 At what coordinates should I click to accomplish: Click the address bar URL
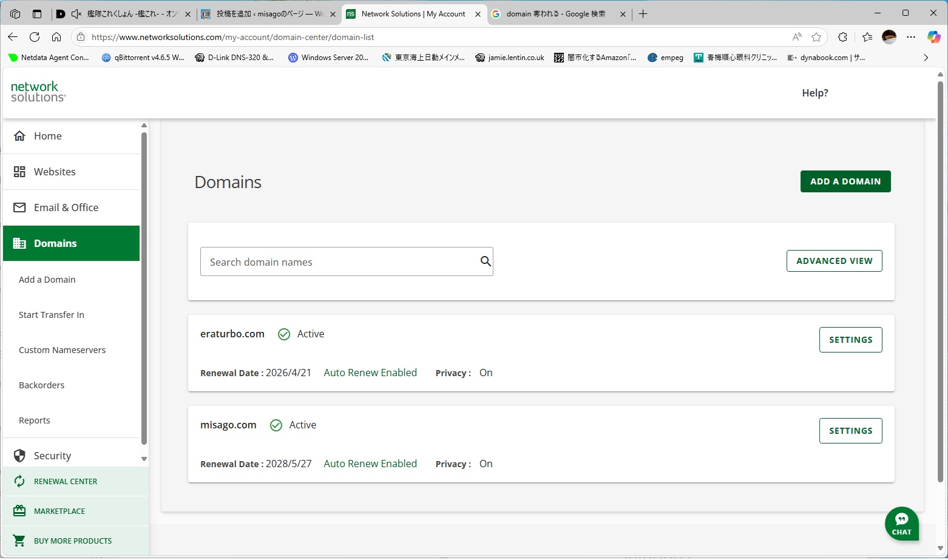click(233, 37)
